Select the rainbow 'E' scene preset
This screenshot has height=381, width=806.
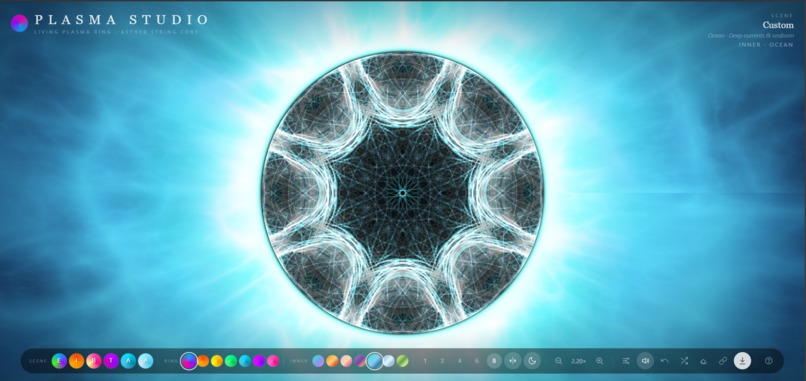coord(60,361)
